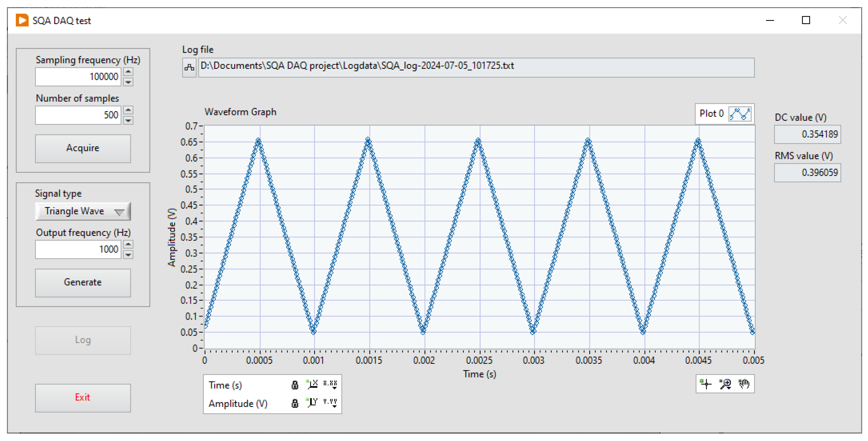This screenshot has width=868, height=441.
Task: Click the autoscale Y once button
Action: point(312,402)
